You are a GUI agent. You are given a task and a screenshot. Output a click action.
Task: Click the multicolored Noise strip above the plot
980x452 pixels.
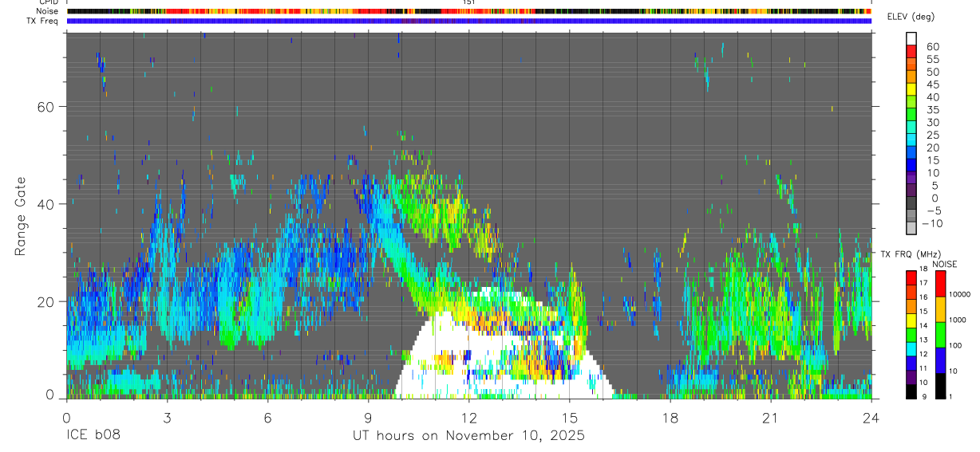point(469,11)
